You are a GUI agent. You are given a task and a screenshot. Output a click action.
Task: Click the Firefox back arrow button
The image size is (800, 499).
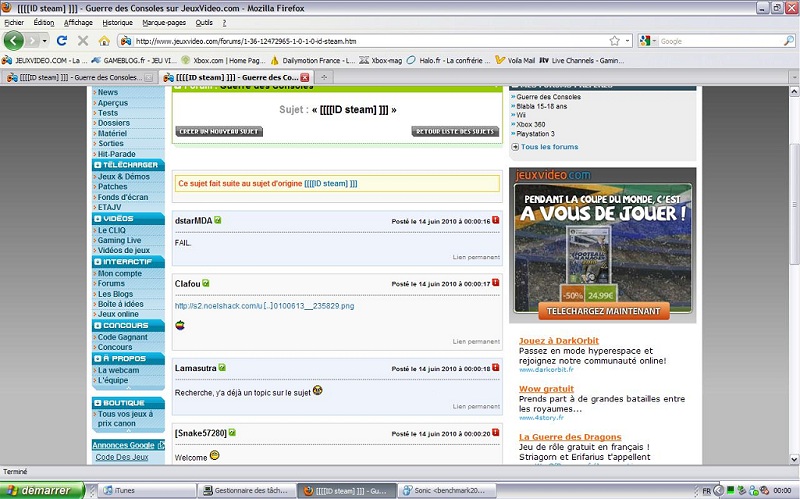(14, 41)
